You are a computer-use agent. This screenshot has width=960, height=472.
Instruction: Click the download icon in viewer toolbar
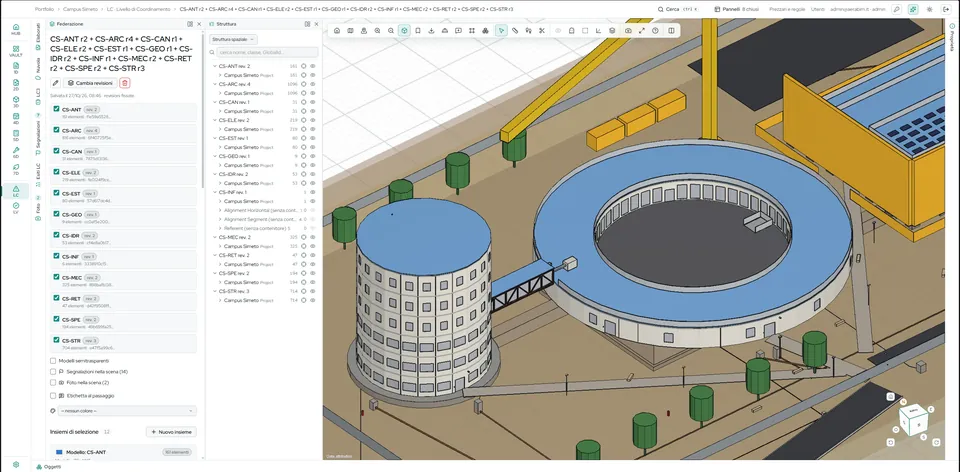point(431,31)
